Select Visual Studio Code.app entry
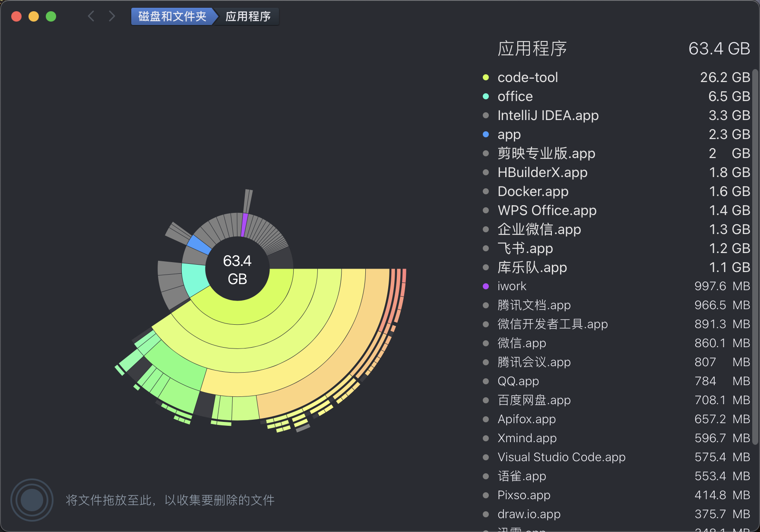 click(561, 457)
